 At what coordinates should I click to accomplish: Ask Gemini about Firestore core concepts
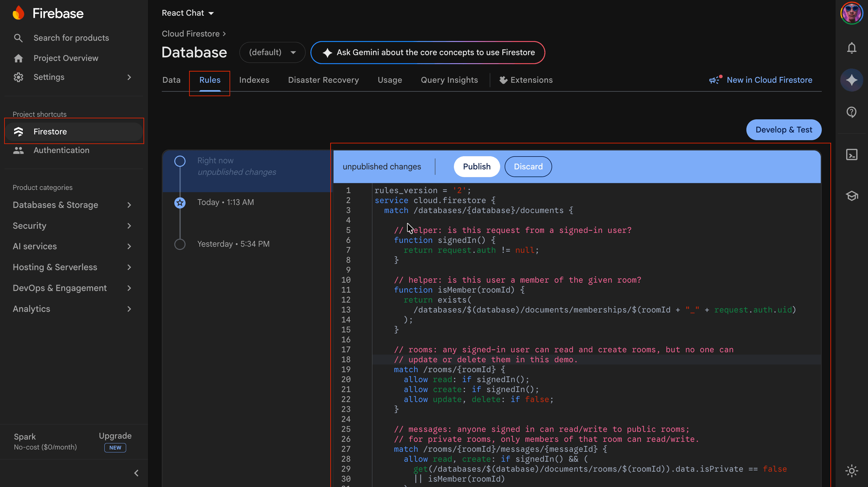(x=428, y=53)
